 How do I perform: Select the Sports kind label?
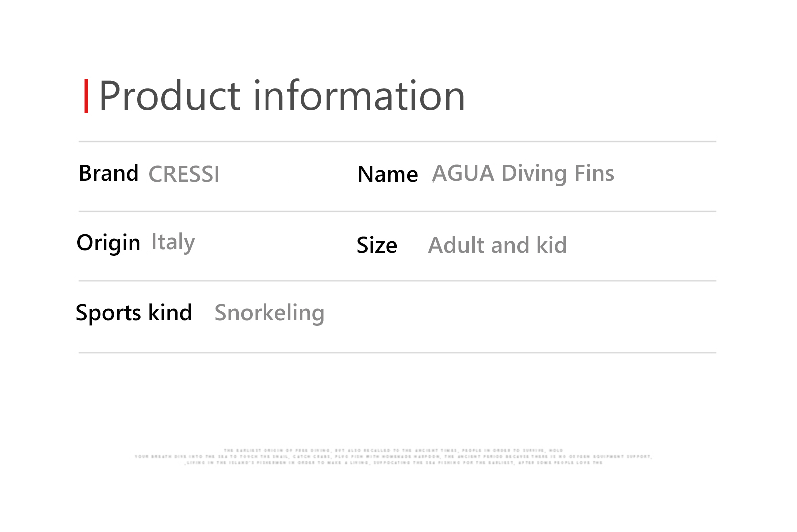134,313
